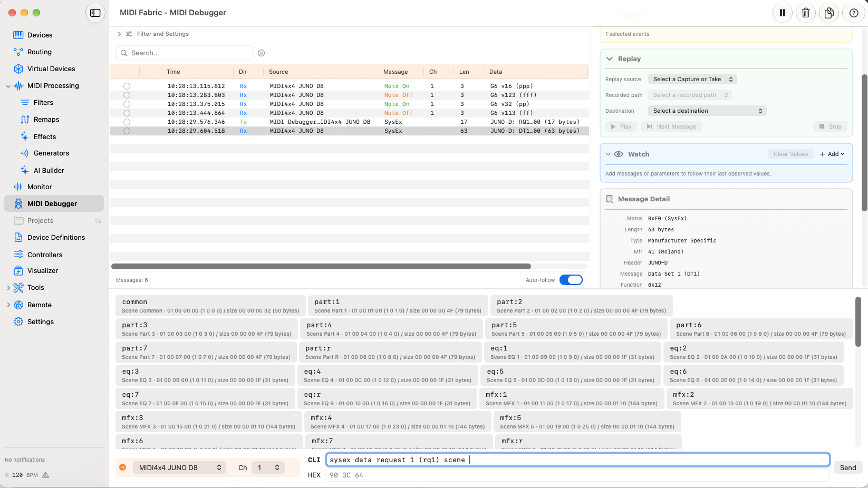Open the MIDI4x4 JUNO D8 device dropdown

pyautogui.click(x=179, y=467)
